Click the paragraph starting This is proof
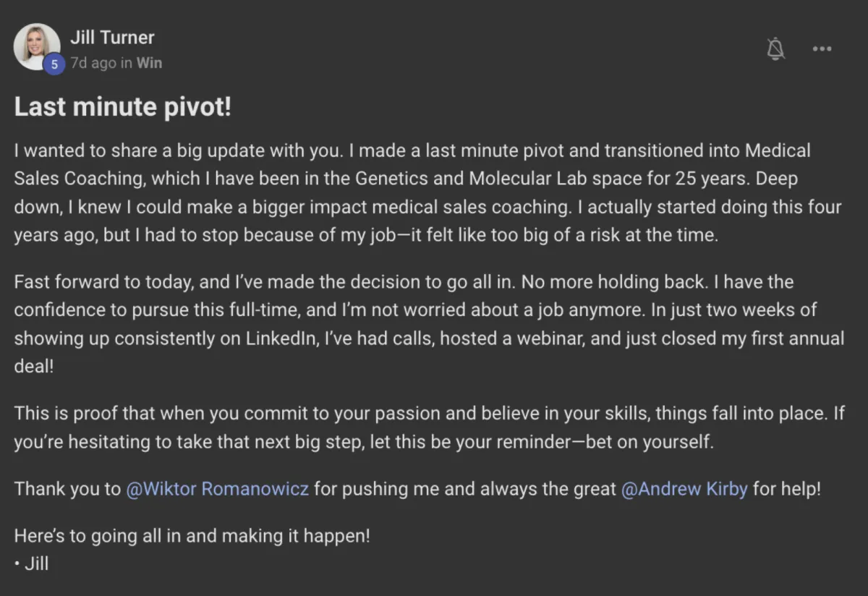The image size is (868, 596). click(427, 428)
